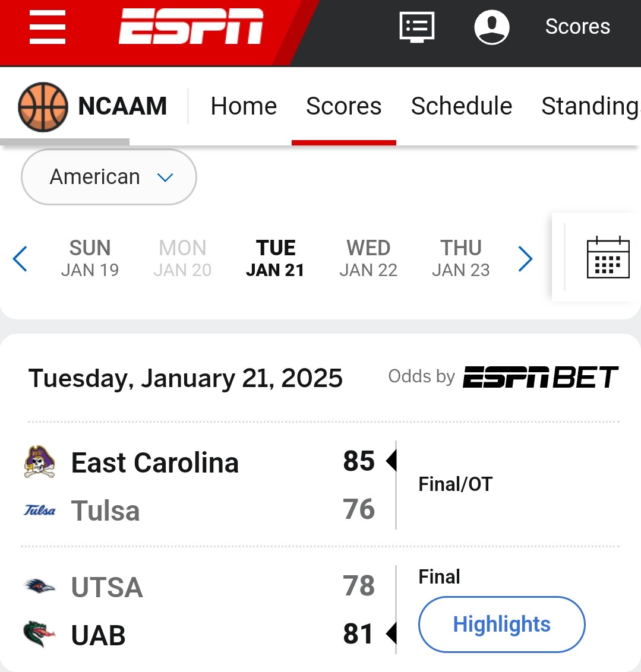
Task: Open Scores link in top header
Action: pos(577,27)
